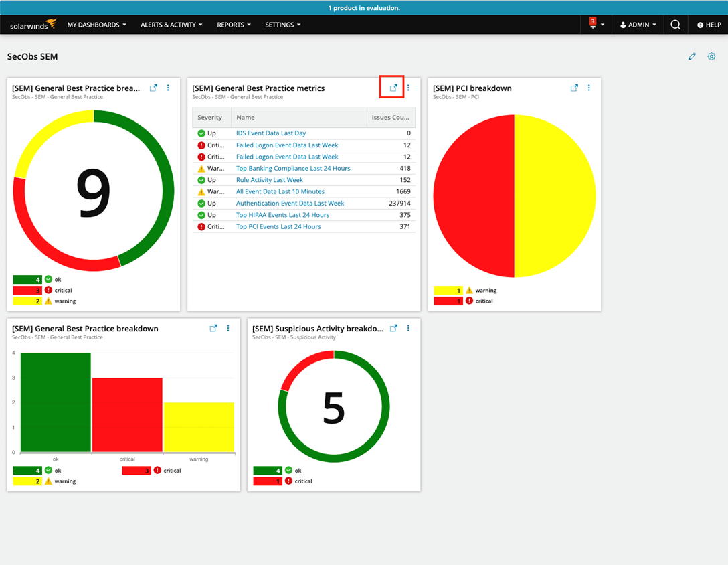
Task: Open kebab menu of Suspicious Activity widget
Action: click(x=408, y=328)
